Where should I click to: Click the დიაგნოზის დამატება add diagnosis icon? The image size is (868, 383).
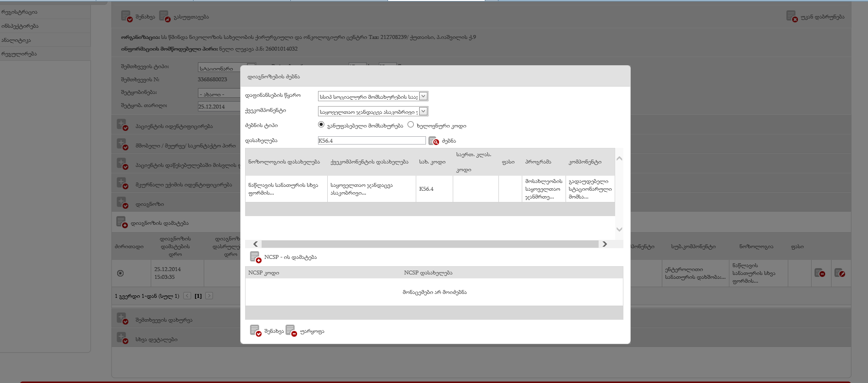tap(122, 222)
